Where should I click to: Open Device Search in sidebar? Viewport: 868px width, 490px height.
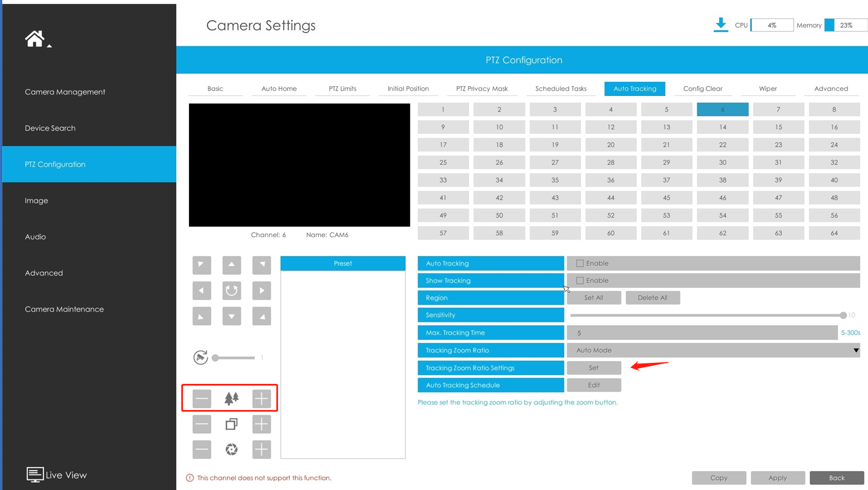point(50,128)
